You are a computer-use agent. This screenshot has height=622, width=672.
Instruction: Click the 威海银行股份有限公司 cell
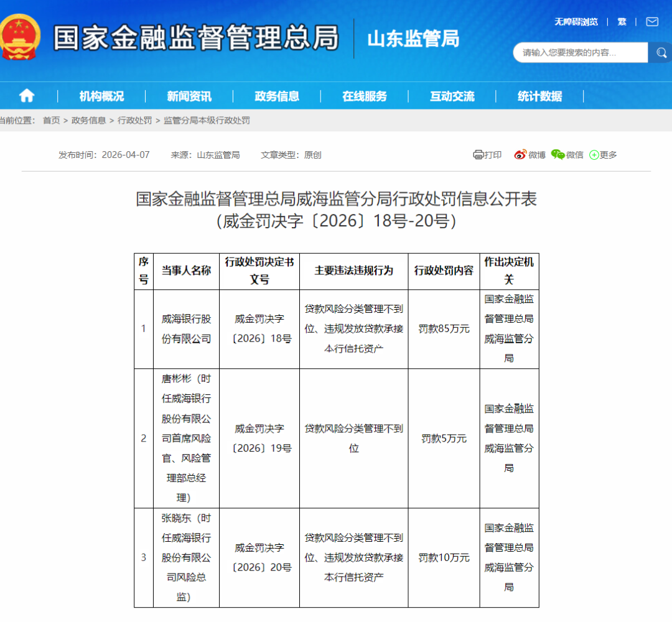pyautogui.click(x=187, y=329)
